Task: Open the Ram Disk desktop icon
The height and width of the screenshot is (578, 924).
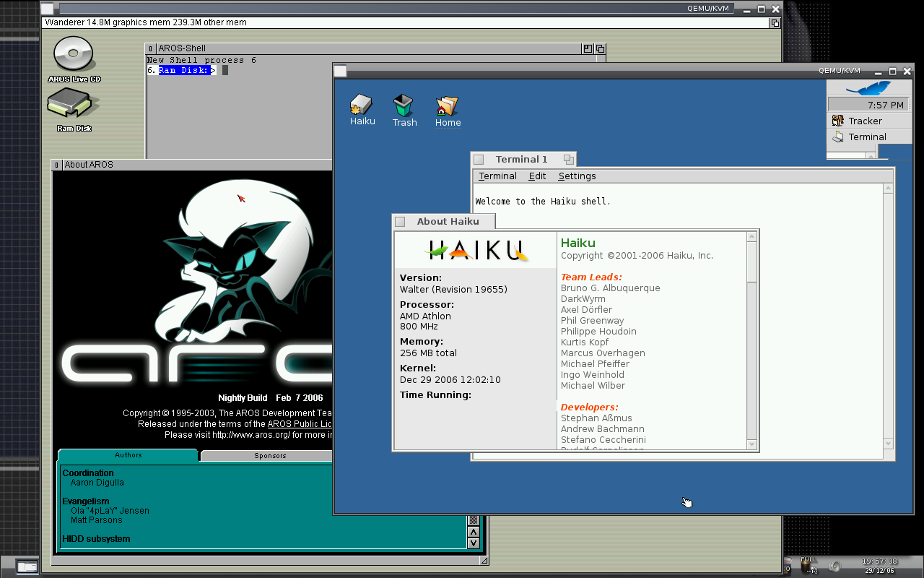Action: [74, 105]
